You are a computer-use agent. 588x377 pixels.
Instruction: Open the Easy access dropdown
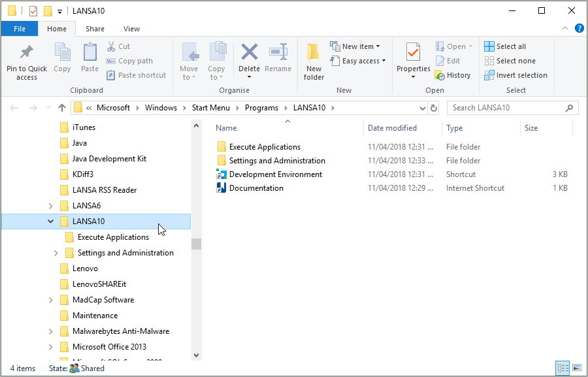tap(358, 61)
